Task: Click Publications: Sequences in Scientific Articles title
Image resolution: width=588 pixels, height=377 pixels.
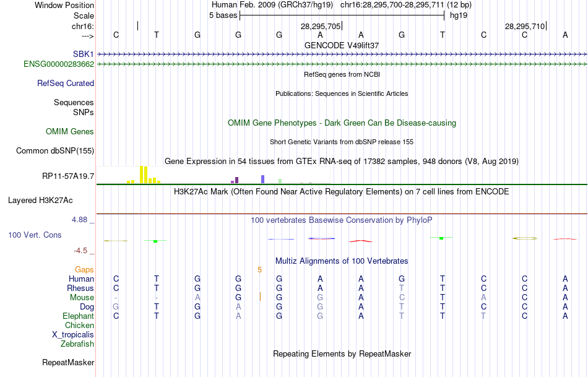Action: [342, 93]
